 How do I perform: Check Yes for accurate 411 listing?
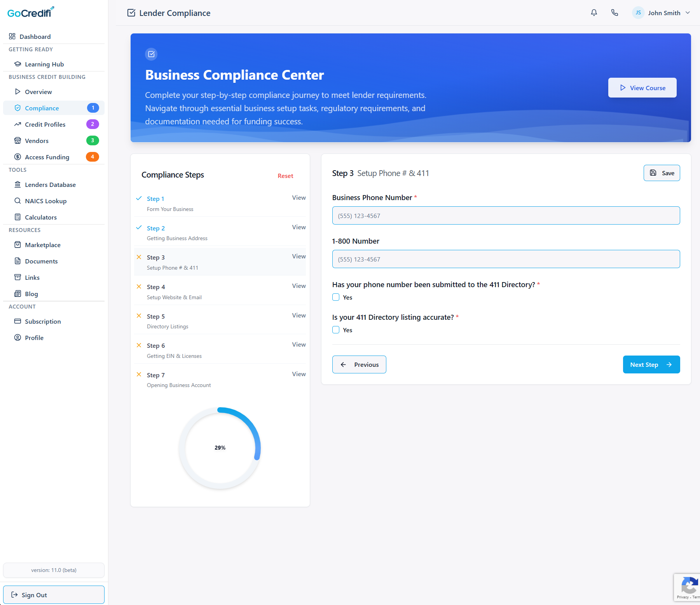336,330
